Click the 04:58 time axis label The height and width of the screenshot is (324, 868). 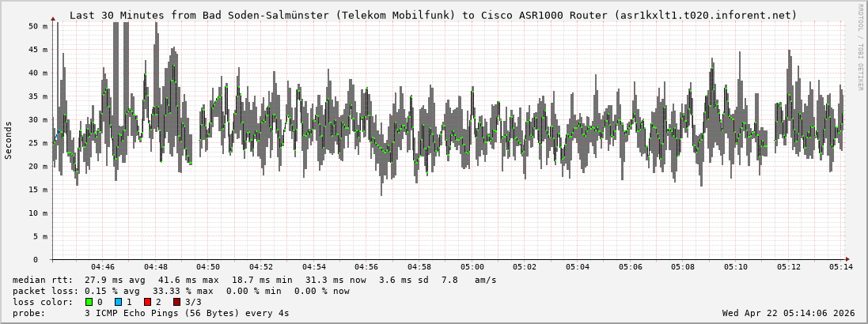(419, 267)
